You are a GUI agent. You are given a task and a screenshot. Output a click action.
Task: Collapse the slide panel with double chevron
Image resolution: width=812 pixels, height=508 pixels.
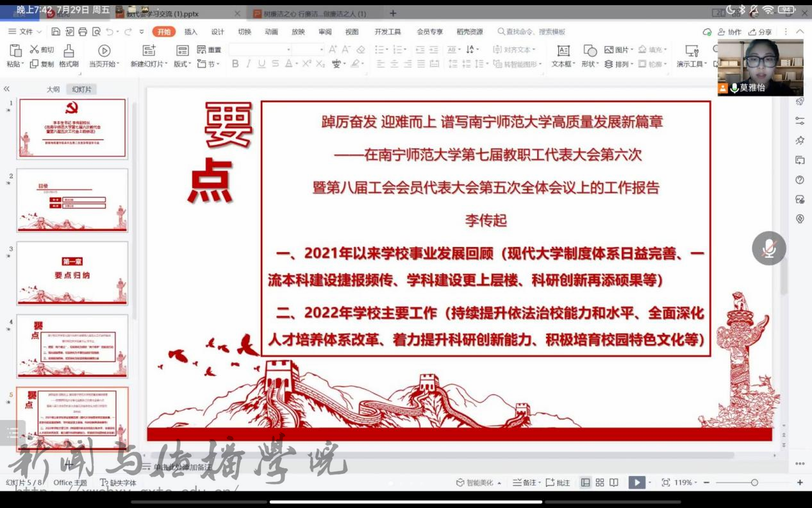6,89
